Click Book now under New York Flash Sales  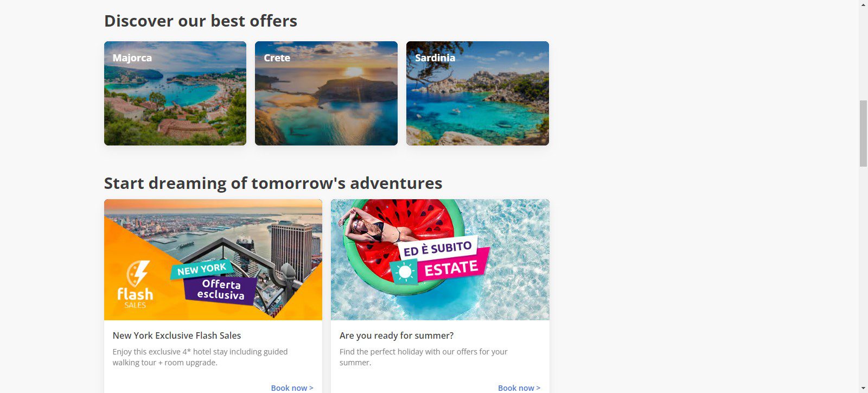click(292, 388)
